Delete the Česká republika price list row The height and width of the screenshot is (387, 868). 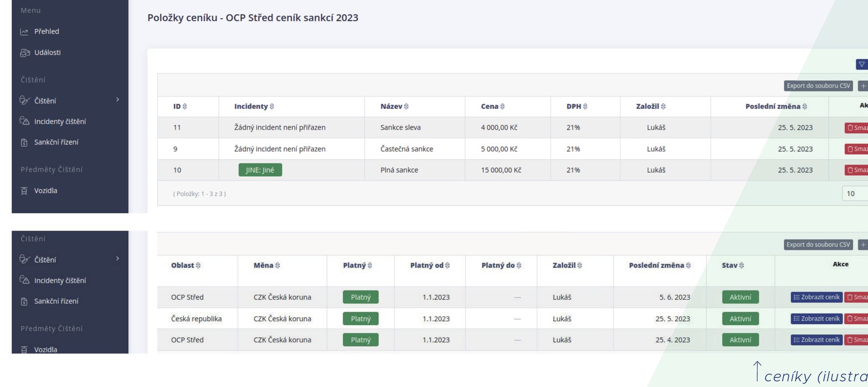point(857,319)
